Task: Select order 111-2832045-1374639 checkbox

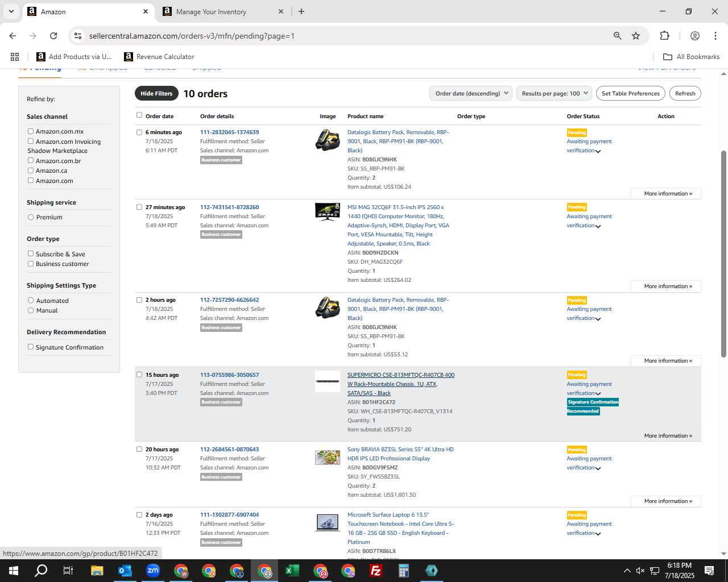Action: pyautogui.click(x=139, y=132)
